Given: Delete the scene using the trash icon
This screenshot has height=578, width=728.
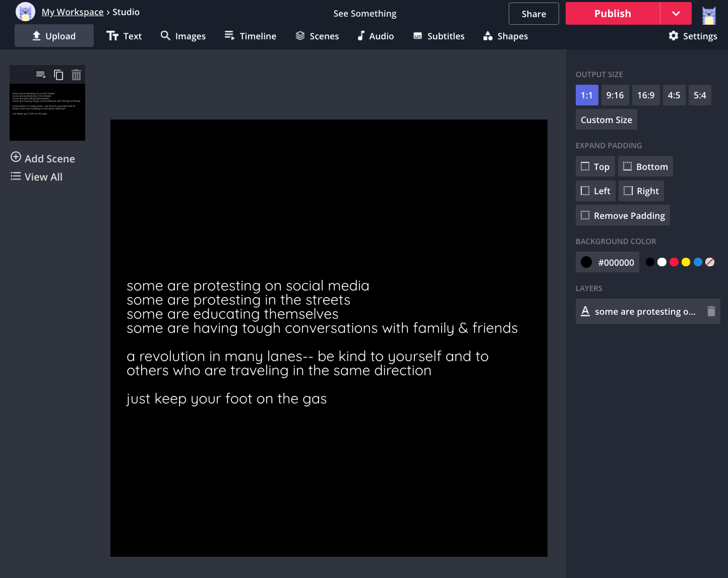Looking at the screenshot, I should [76, 75].
